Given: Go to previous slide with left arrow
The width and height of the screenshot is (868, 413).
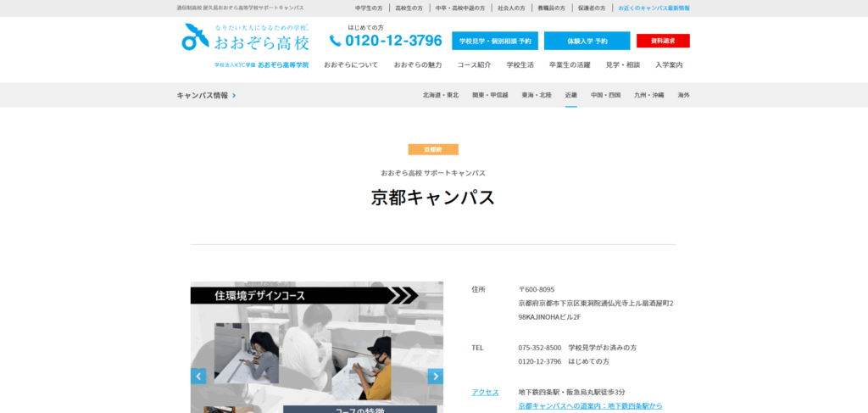Looking at the screenshot, I should tap(198, 377).
